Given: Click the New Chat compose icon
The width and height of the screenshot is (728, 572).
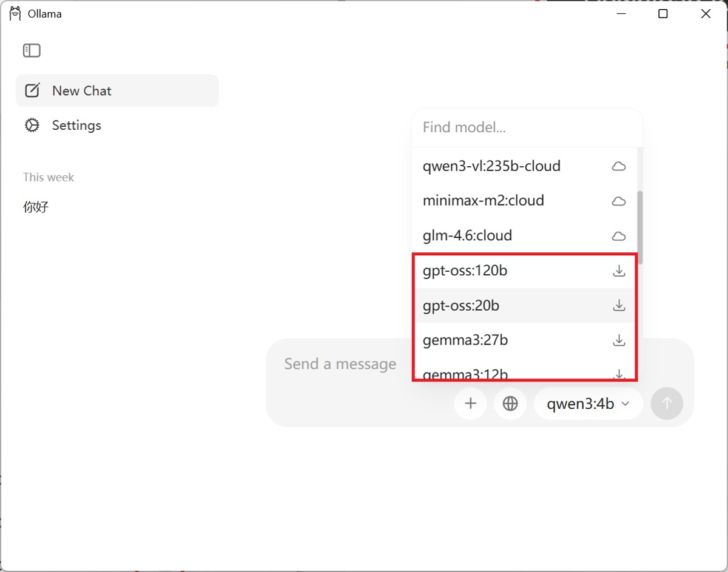Looking at the screenshot, I should point(32,90).
